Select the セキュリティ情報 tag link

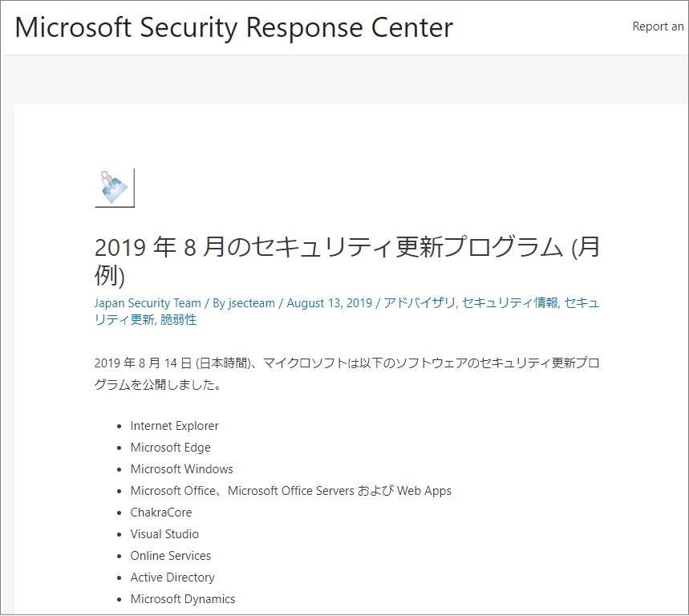pyautogui.click(x=510, y=303)
